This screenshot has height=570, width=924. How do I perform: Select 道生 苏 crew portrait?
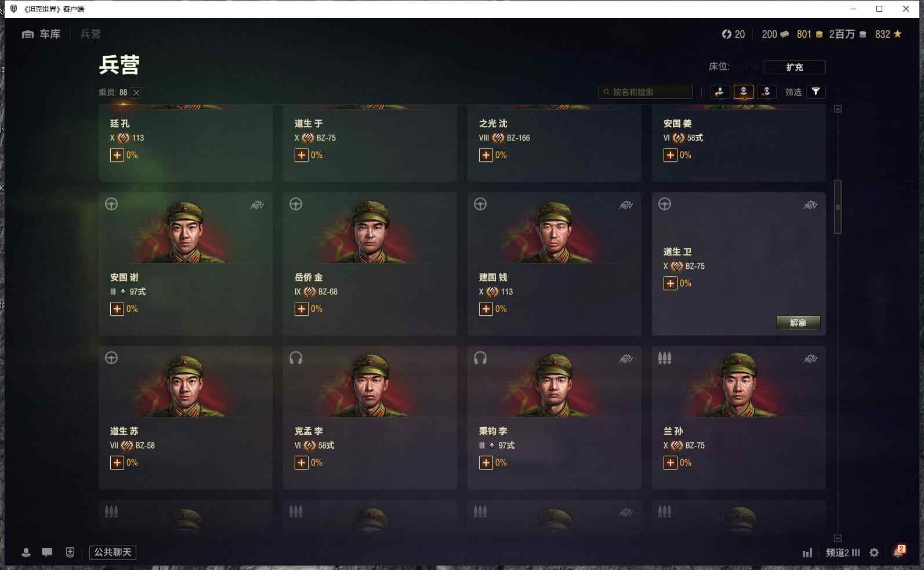(186, 384)
